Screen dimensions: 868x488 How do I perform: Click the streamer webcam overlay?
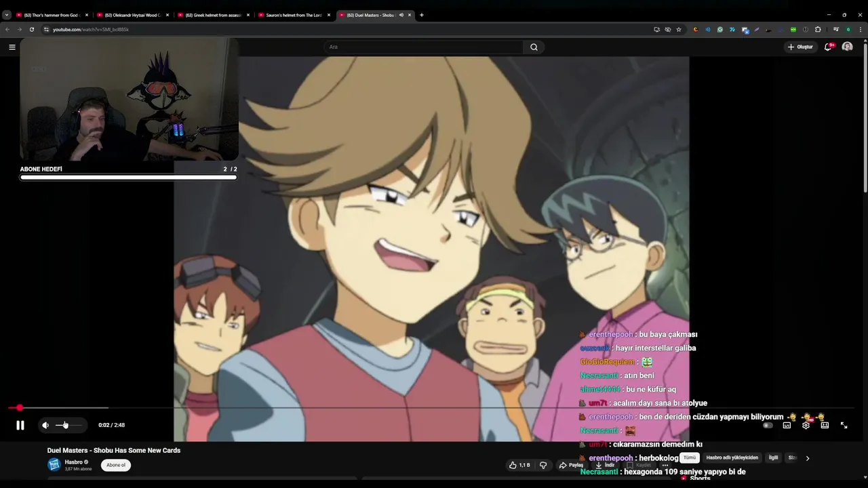click(x=129, y=99)
